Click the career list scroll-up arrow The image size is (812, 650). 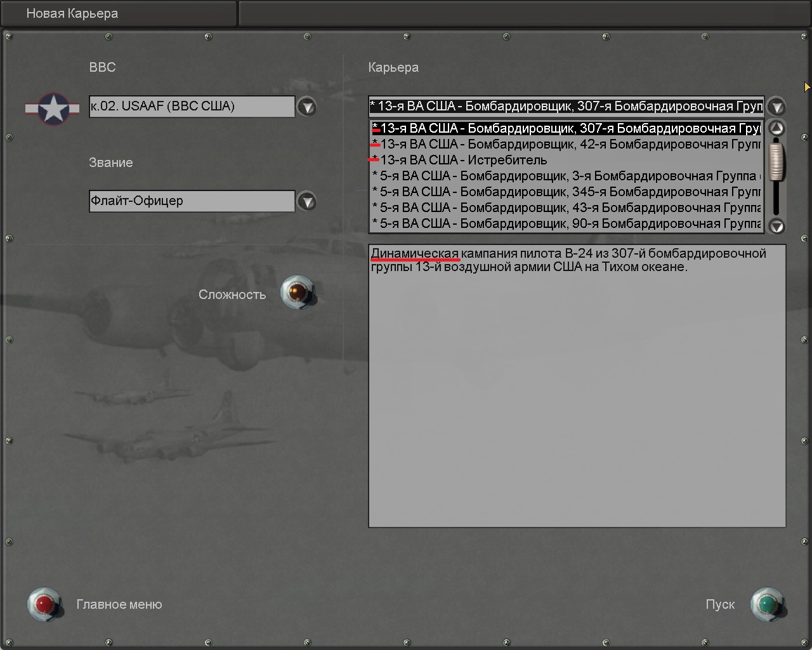click(x=776, y=128)
